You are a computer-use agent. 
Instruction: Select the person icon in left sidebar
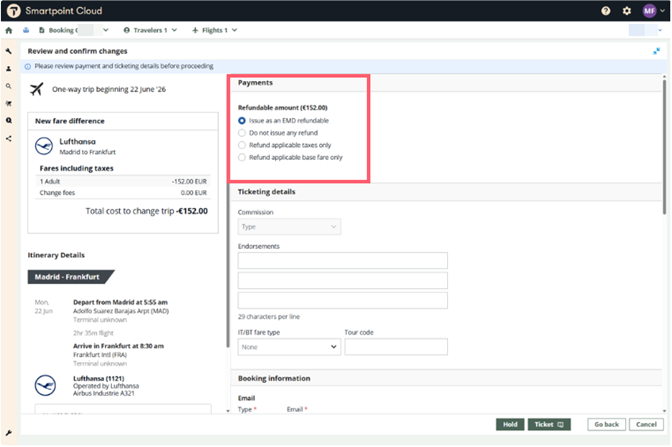point(9,68)
